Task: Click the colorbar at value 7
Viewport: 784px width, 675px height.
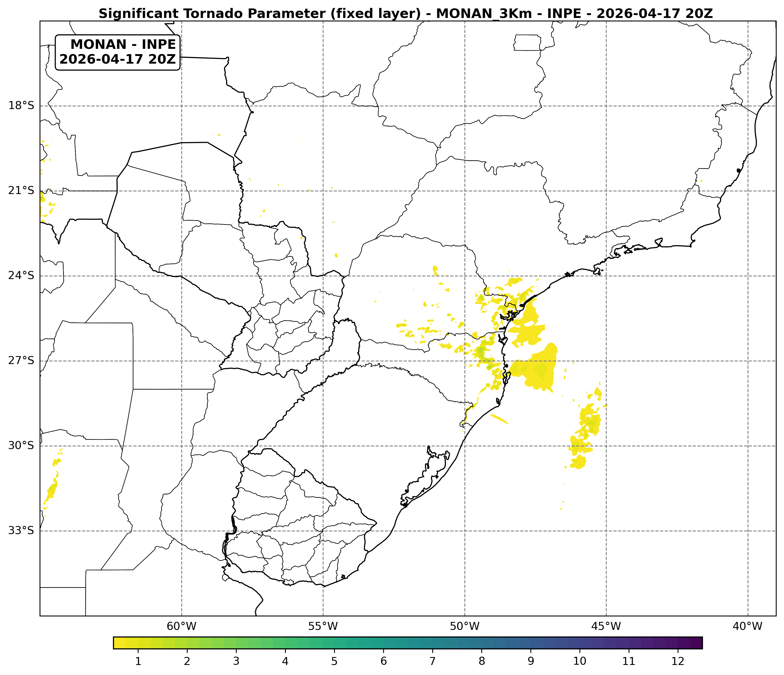Action: pyautogui.click(x=433, y=643)
